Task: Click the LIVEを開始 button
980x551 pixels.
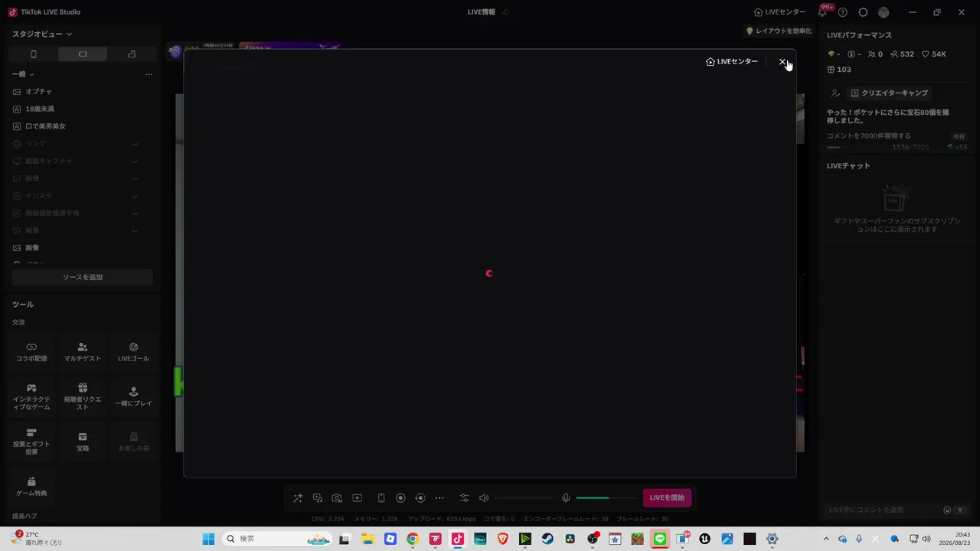Action: point(667,498)
